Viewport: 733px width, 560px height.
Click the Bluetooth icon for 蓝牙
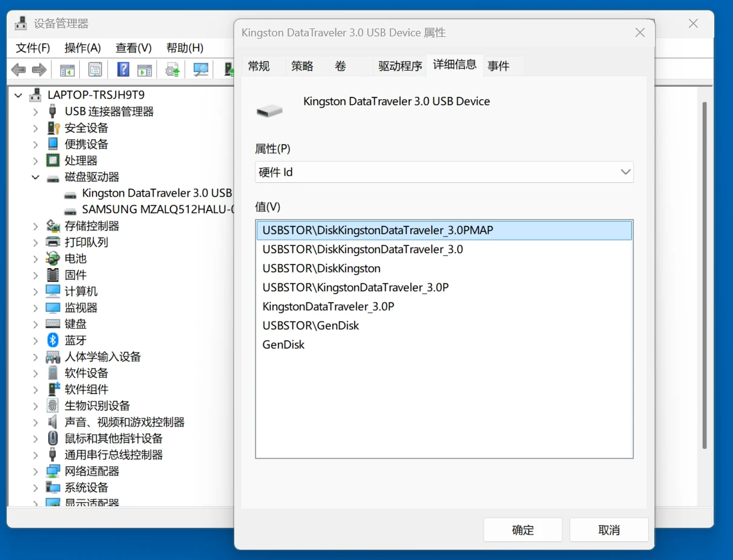pos(53,340)
